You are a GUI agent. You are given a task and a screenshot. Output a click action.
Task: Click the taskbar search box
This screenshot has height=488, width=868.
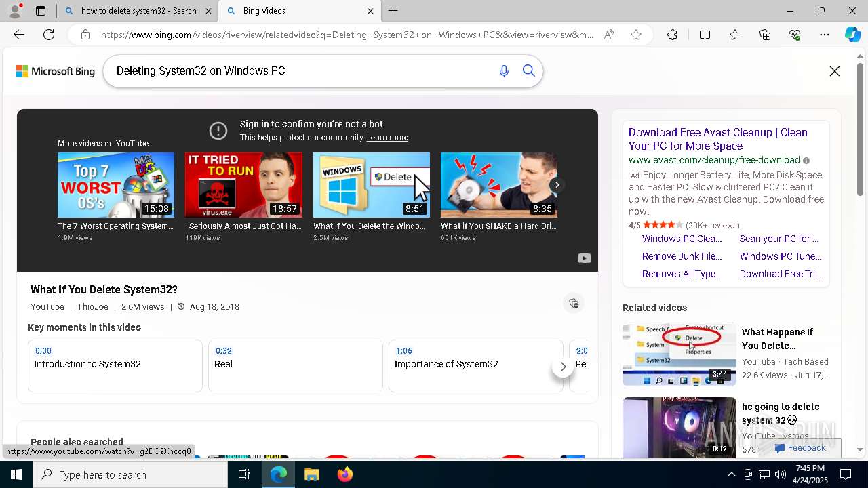click(x=130, y=474)
